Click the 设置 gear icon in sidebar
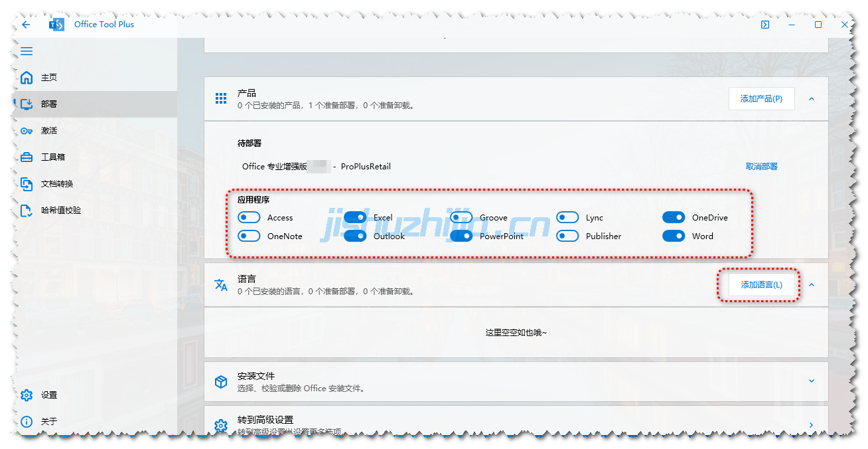The image size is (868, 449). [x=27, y=395]
